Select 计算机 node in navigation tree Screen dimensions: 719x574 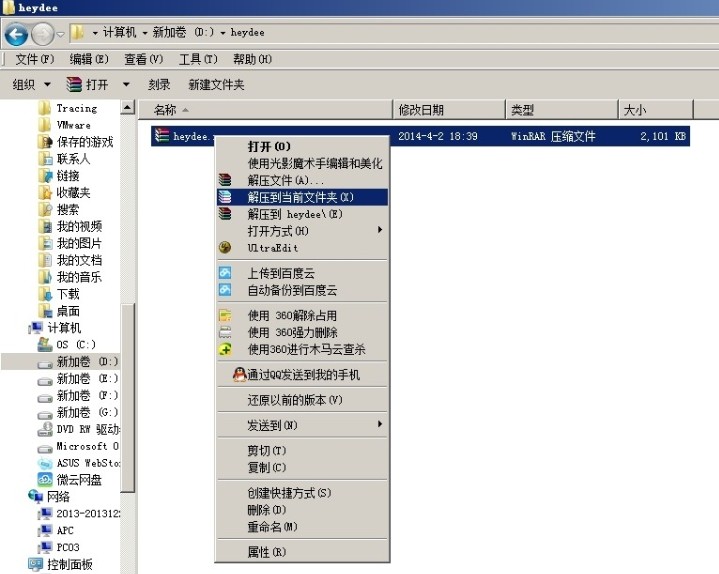pos(64,327)
